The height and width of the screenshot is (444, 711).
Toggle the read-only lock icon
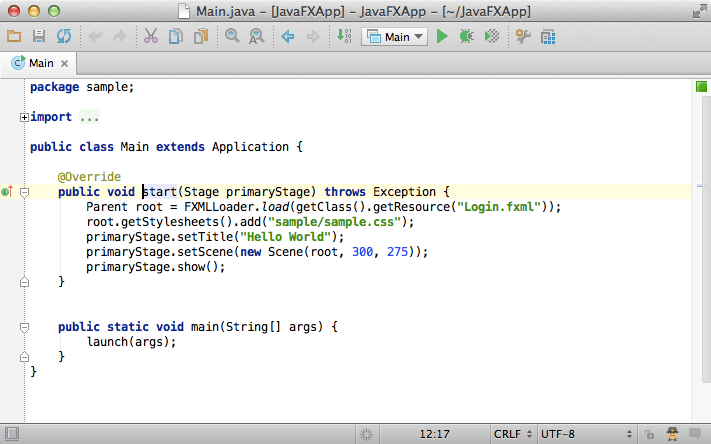(649, 434)
